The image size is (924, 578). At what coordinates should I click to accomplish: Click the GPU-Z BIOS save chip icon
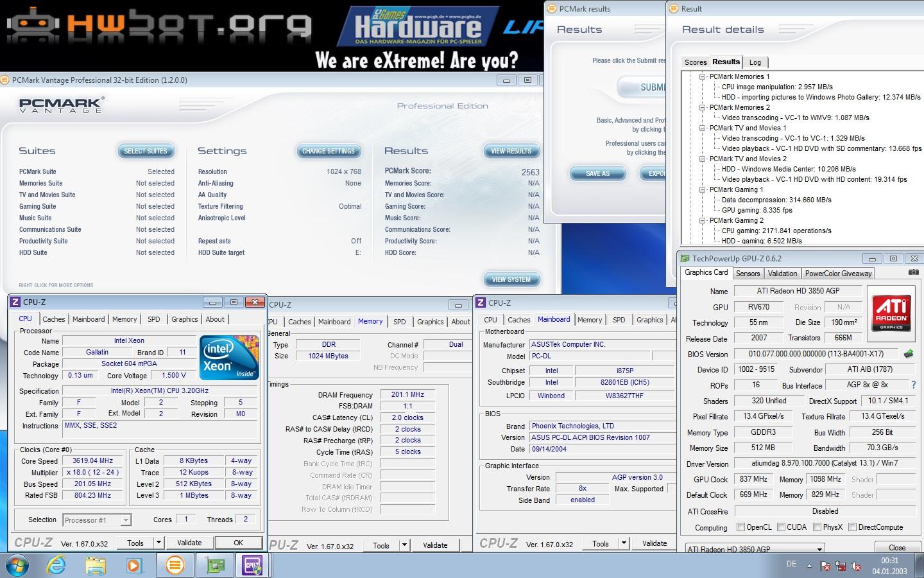pos(908,354)
